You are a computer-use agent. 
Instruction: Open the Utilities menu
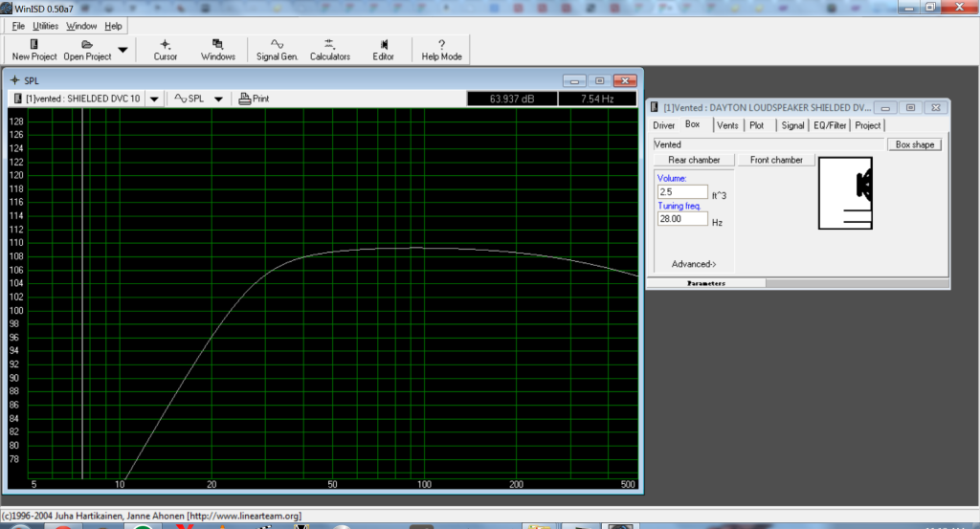pos(46,26)
